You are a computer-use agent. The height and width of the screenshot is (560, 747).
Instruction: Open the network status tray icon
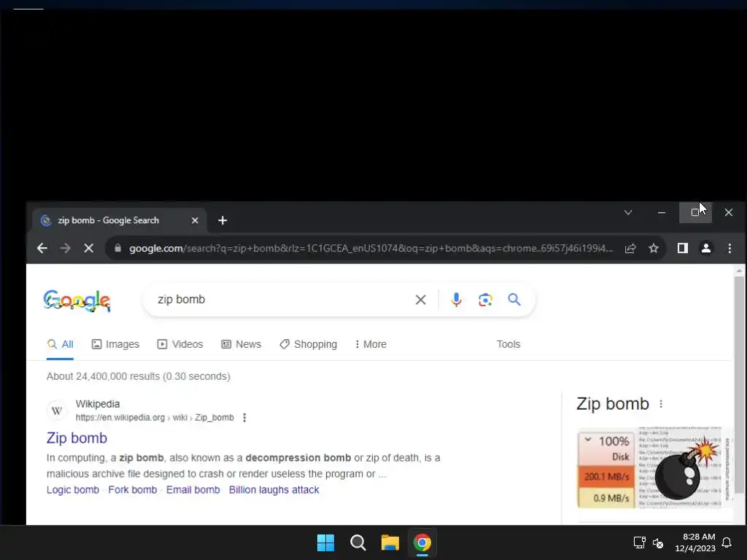click(639, 542)
